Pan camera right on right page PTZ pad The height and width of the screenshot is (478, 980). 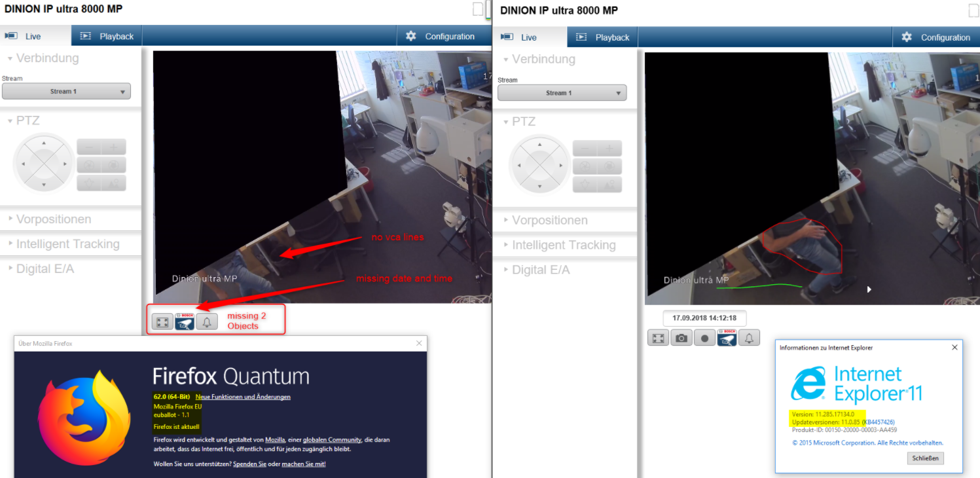tap(560, 165)
